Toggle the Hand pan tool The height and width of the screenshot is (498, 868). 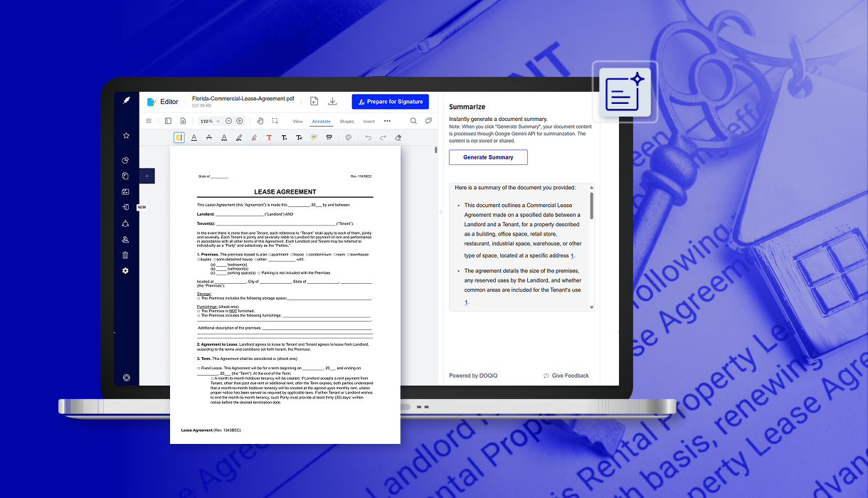[x=260, y=121]
